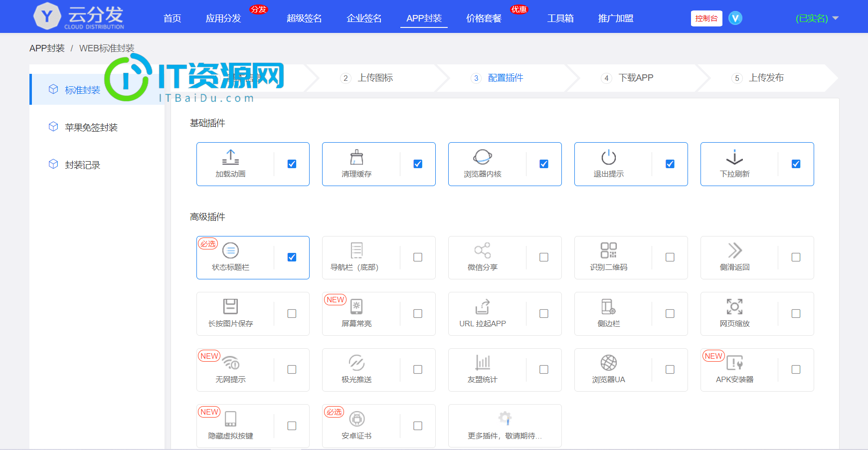868x450 pixels.
Task: Toggle the 状态标题栏 checkbox
Action: click(x=292, y=257)
